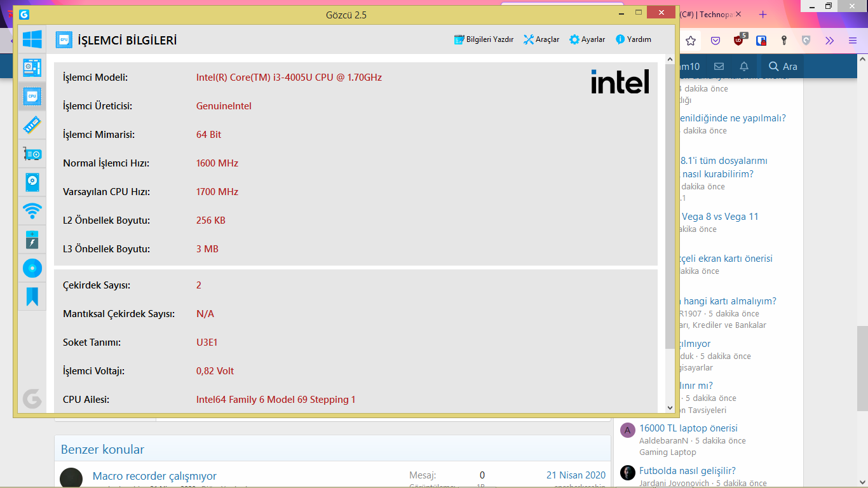This screenshot has height=488, width=868.
Task: Open a new browser tab
Action: 763,14
